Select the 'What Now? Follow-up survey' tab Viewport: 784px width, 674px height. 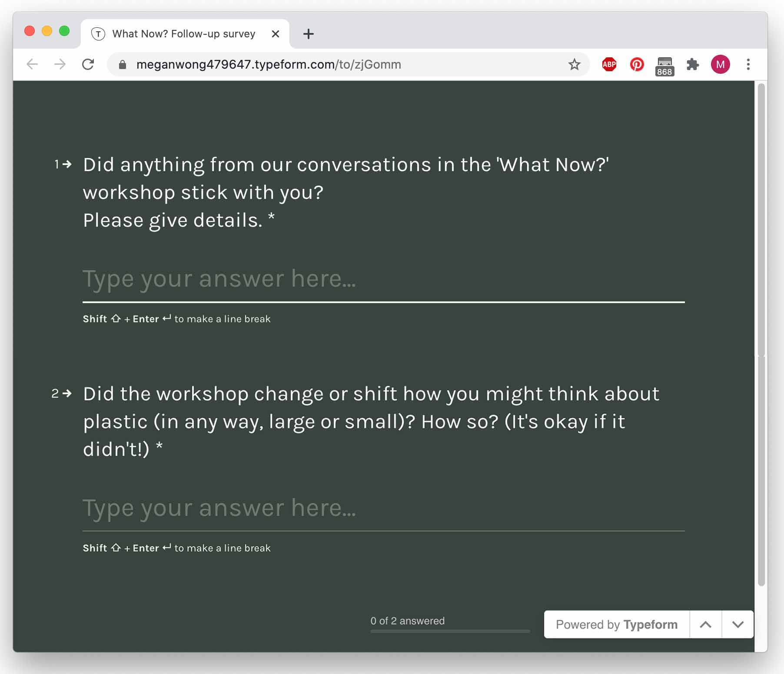coord(183,34)
